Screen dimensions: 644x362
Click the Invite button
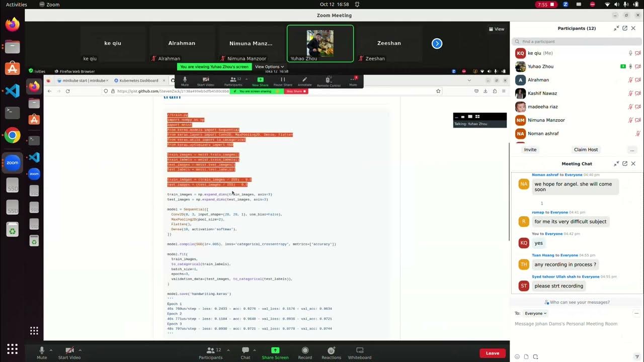(530, 149)
